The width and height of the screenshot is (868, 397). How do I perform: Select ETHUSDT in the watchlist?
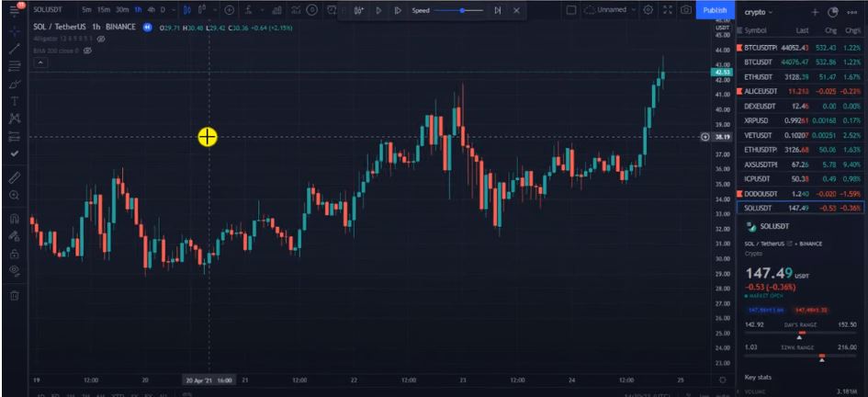click(x=800, y=77)
